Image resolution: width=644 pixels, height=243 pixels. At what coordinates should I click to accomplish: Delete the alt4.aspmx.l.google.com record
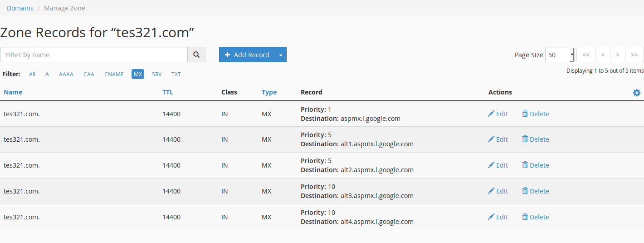(535, 217)
